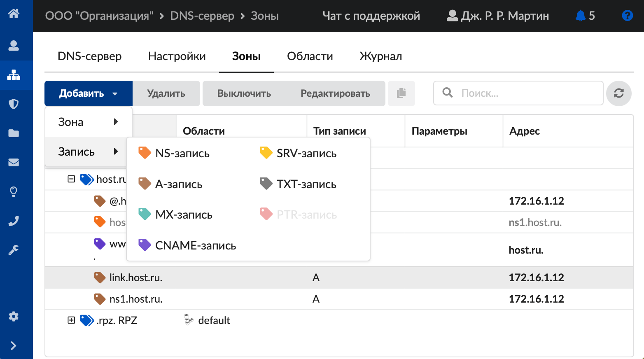Open the shield security sidebar icon
The height and width of the screenshot is (359, 644).
(x=14, y=104)
